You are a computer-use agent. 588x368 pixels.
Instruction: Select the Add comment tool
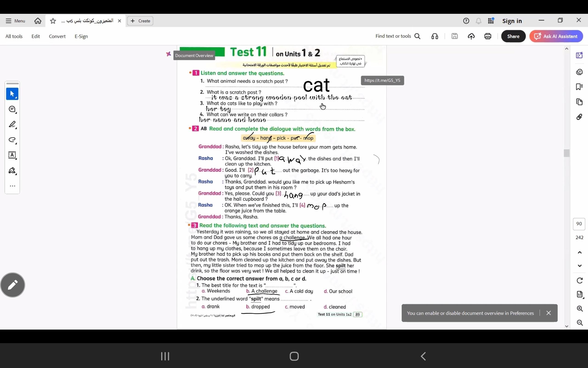click(12, 109)
